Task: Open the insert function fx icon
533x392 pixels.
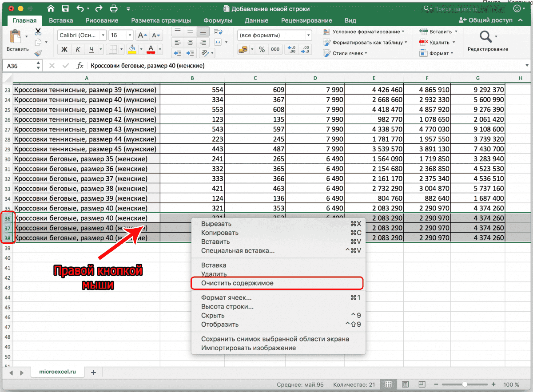Action: 80,66
